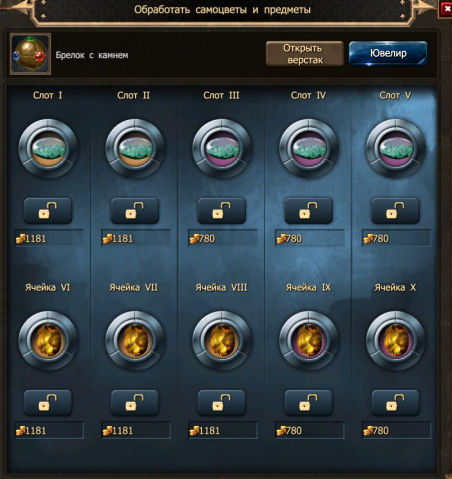Close the gem processing window

click(x=447, y=9)
